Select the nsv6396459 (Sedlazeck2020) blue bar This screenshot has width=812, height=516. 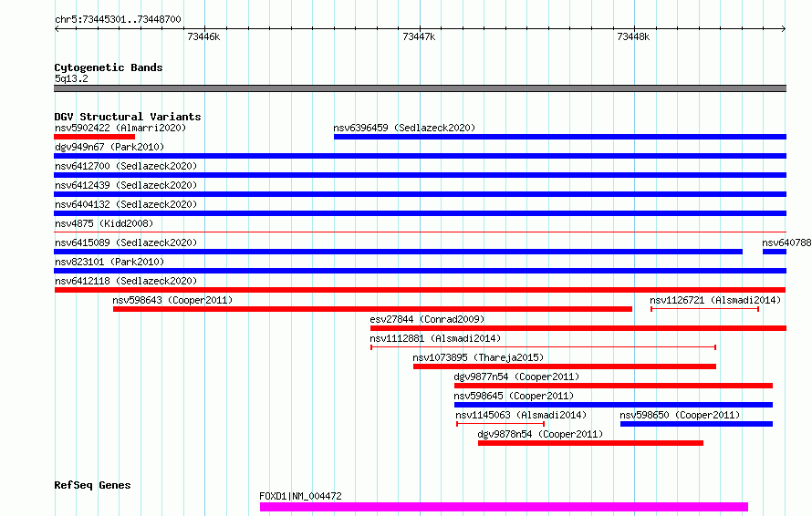pyautogui.click(x=560, y=137)
